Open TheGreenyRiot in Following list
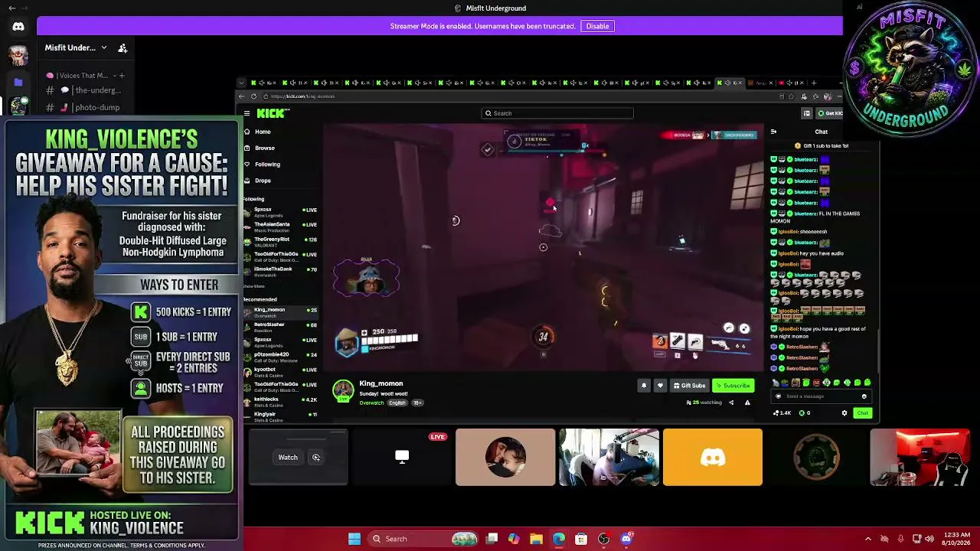Image resolution: width=980 pixels, height=551 pixels. [x=280, y=241]
